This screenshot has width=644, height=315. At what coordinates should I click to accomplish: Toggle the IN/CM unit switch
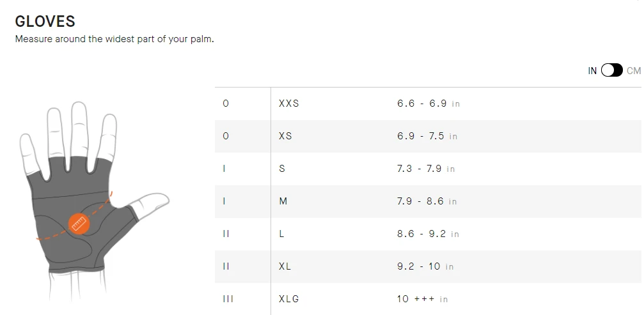tap(611, 70)
